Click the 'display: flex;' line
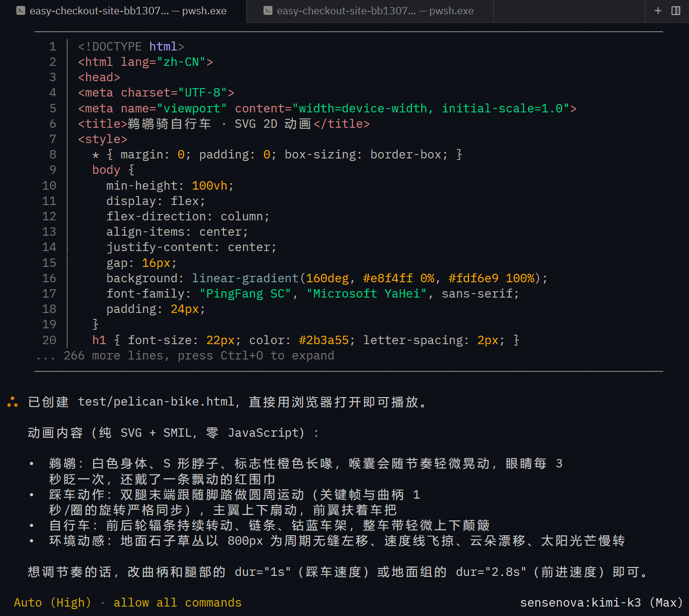 (156, 201)
